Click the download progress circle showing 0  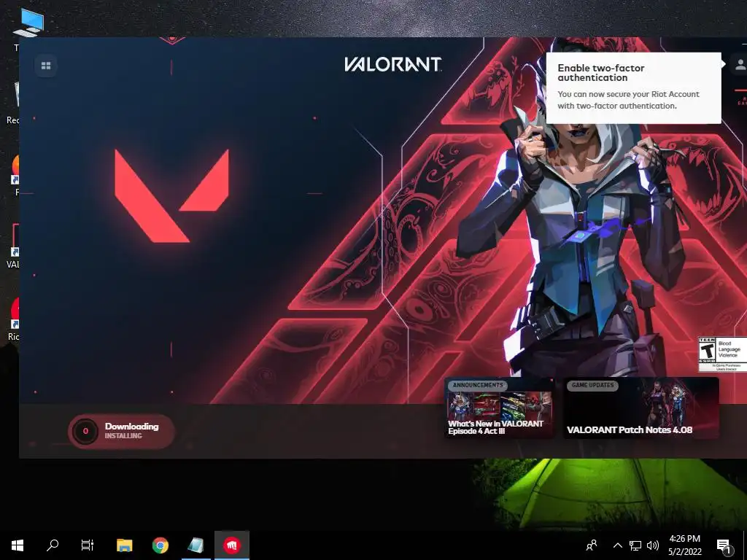pyautogui.click(x=86, y=431)
